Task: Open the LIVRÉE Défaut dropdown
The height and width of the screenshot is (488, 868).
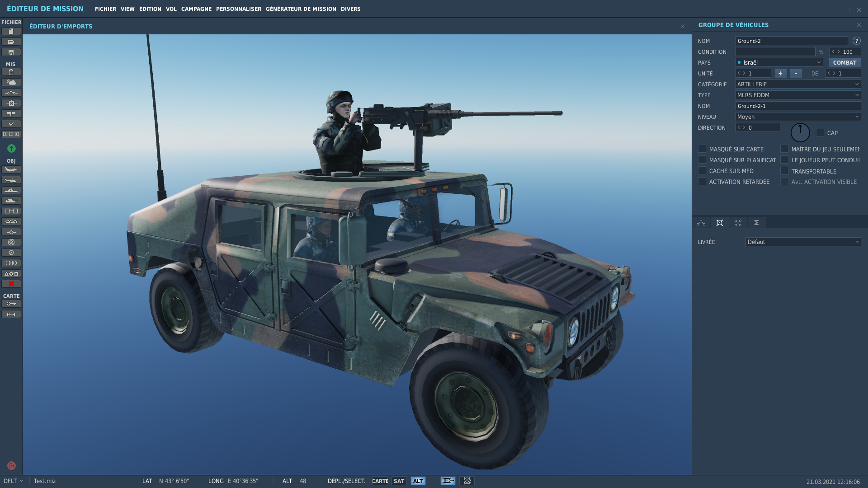Action: coord(803,242)
